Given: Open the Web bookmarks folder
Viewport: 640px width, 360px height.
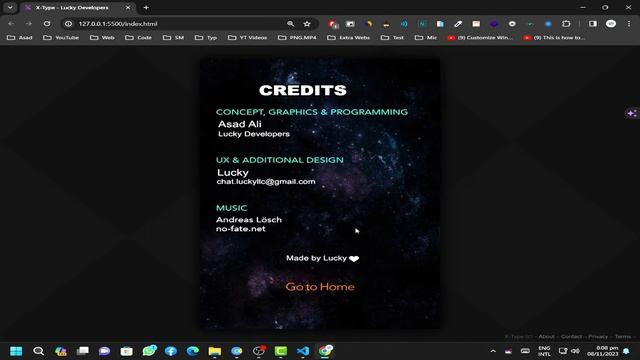Looking at the screenshot, I should point(102,38).
